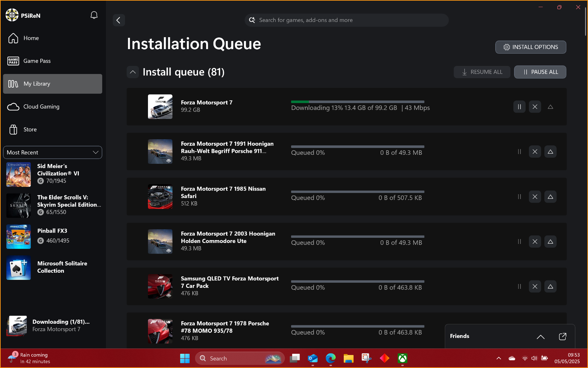The height and width of the screenshot is (368, 588).
Task: Open Skyrim Special Edition entry
Action: [x=53, y=205]
